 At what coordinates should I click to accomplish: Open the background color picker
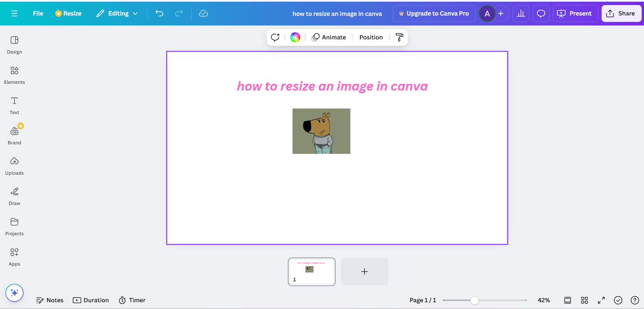295,37
